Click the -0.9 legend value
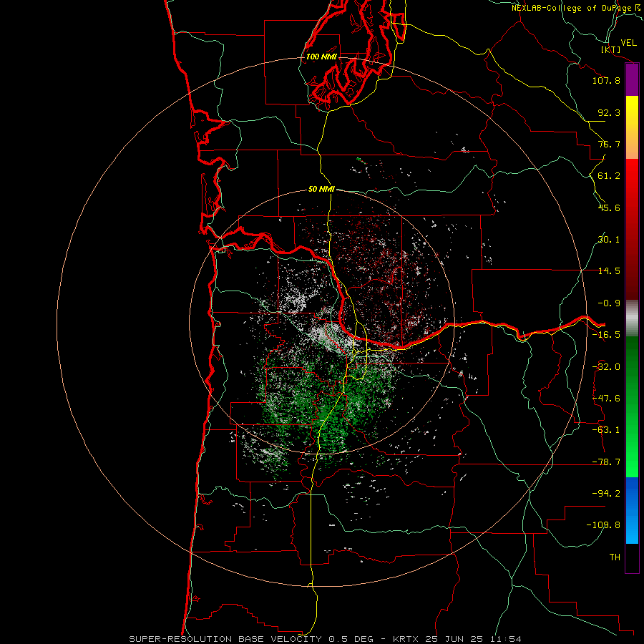This screenshot has width=644, height=644. 609,303
